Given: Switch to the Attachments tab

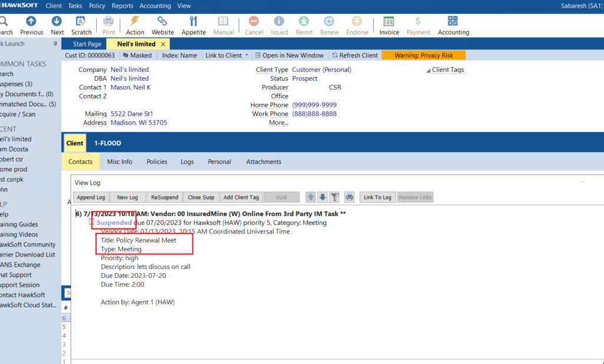Looking at the screenshot, I should tap(264, 162).
